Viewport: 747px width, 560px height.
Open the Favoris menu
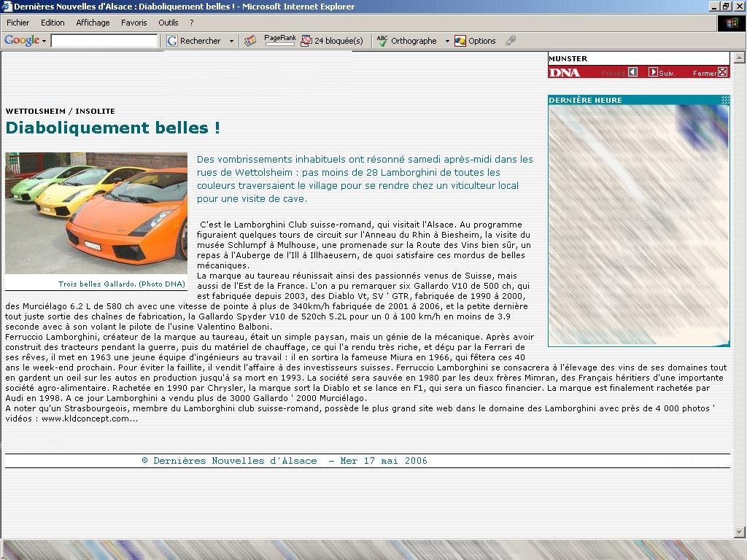134,23
